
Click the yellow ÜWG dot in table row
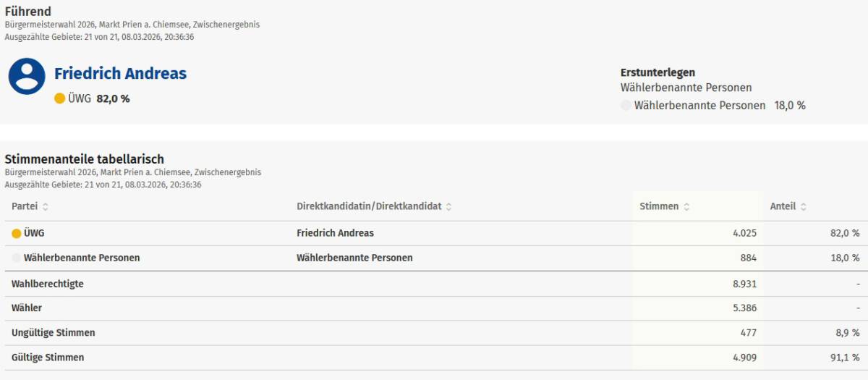click(17, 234)
